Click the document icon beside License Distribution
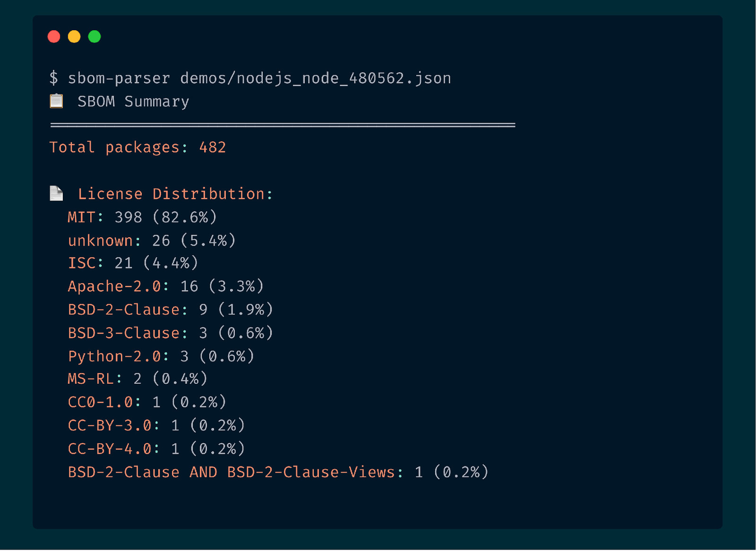The image size is (756, 551). point(57,194)
